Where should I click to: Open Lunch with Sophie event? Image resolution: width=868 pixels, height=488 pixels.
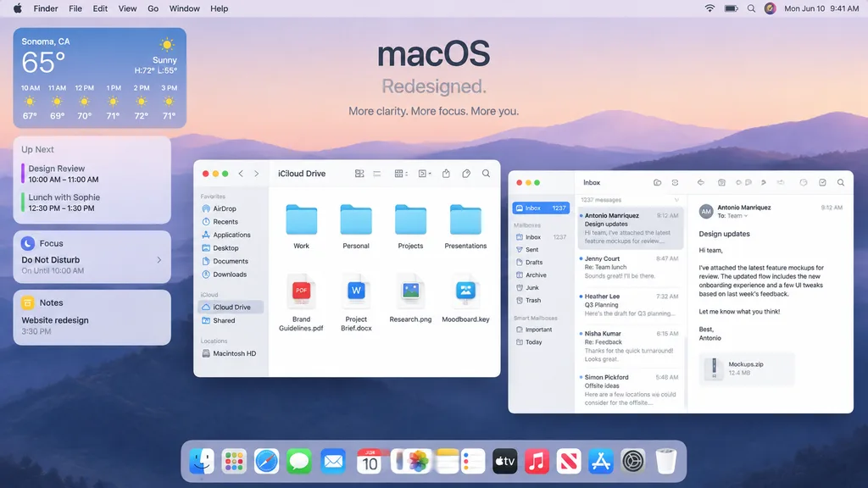(x=63, y=202)
